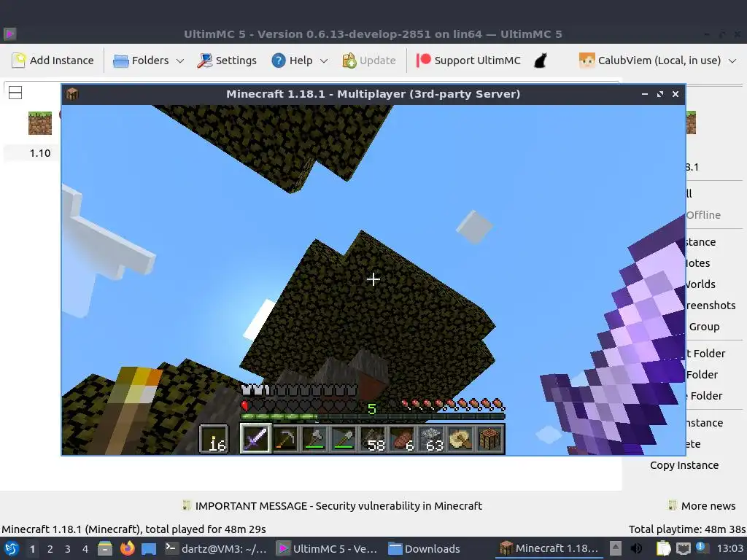The width and height of the screenshot is (747, 560).
Task: Click the Support UltimMC Patreon button
Action: click(468, 61)
